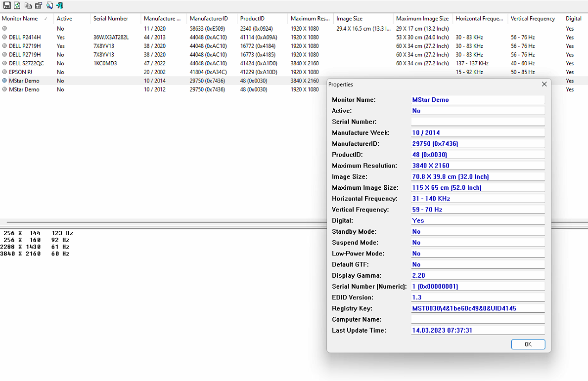The image size is (588, 381).
Task: Click the Default GTF field in Properties
Action: tap(478, 264)
